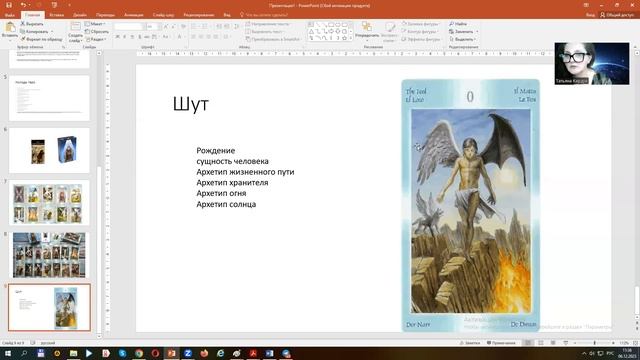Click Найти in the editing group
This screenshot has height=360, width=640.
click(x=458, y=24)
